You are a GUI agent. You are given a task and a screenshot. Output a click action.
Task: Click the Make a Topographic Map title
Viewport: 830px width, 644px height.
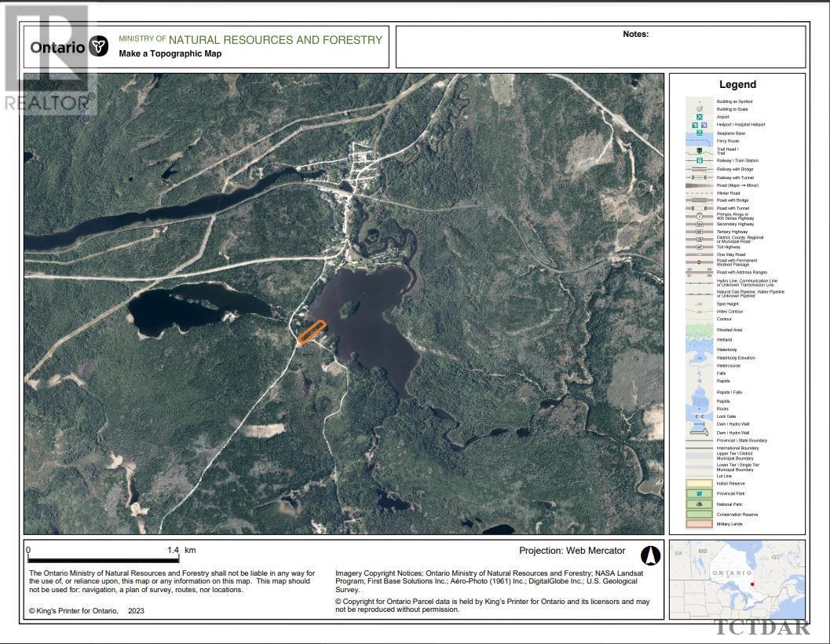170,54
